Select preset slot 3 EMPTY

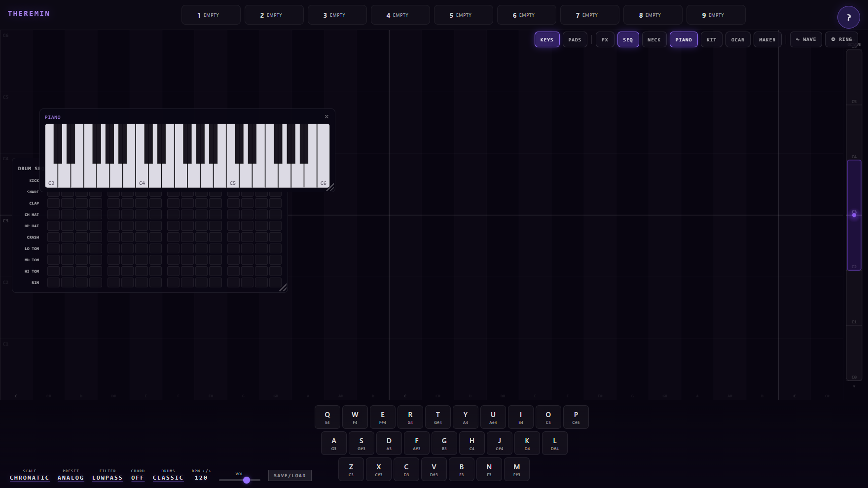[337, 15]
